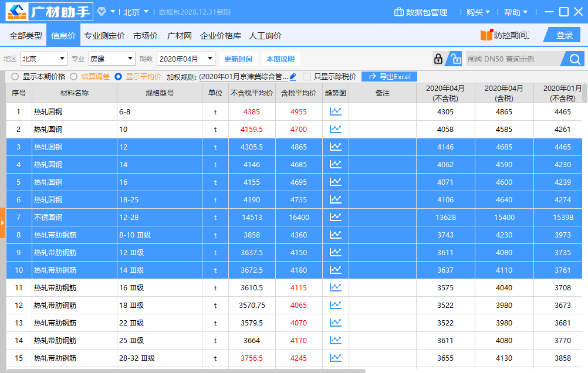Open the 人工询价 tab
This screenshot has height=373, width=588.
click(x=265, y=36)
